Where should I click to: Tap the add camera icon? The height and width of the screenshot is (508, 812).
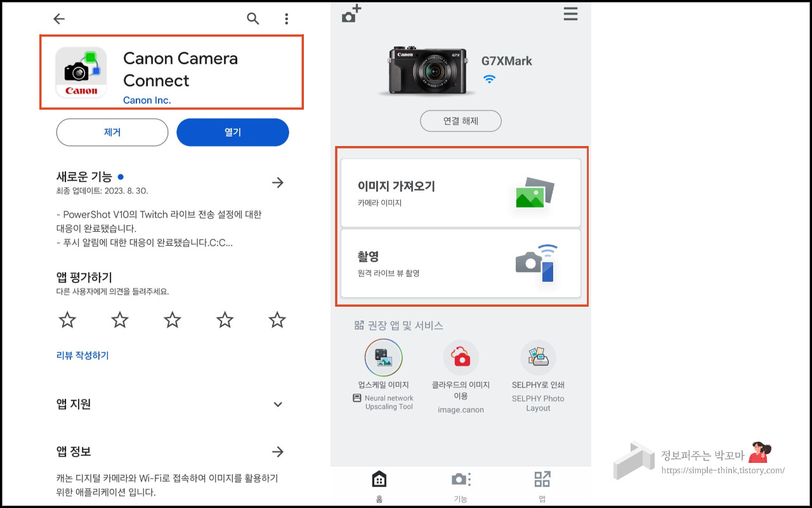pos(351,13)
